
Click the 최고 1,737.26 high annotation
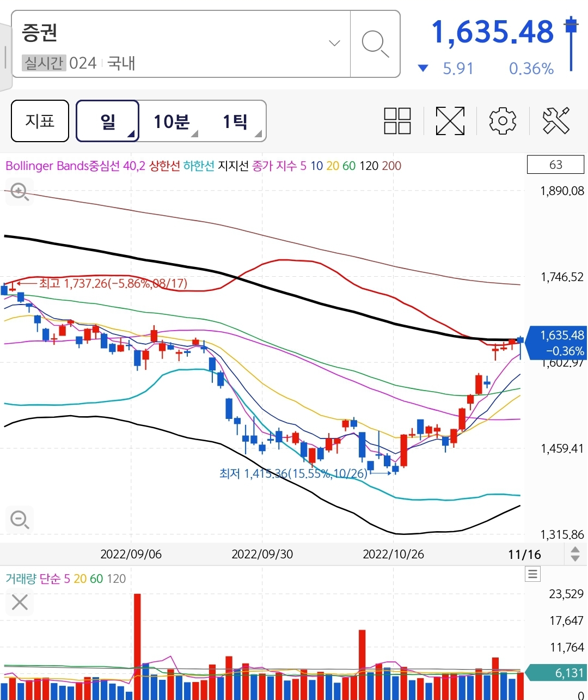pyautogui.click(x=113, y=283)
